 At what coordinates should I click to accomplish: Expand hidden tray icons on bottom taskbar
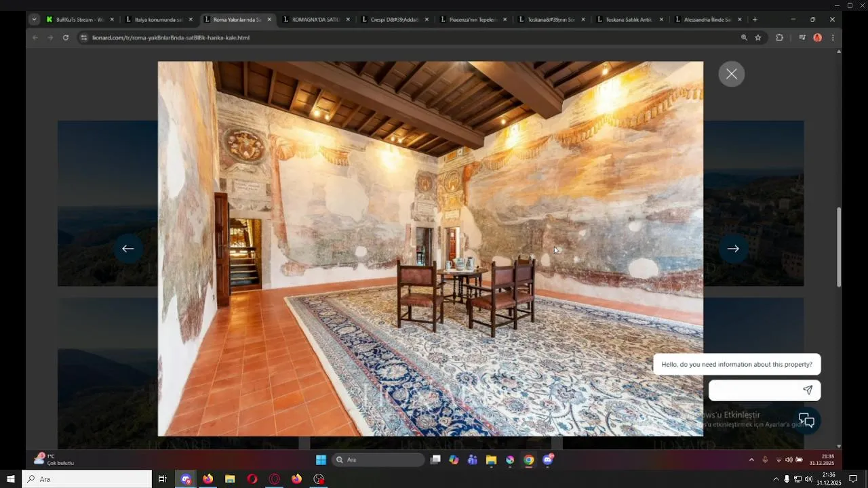(x=776, y=479)
